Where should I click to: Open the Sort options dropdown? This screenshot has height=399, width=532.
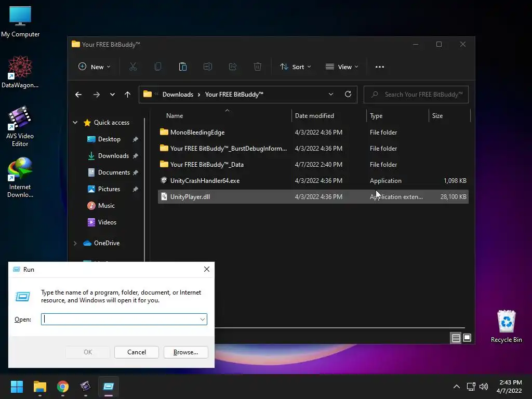[295, 67]
